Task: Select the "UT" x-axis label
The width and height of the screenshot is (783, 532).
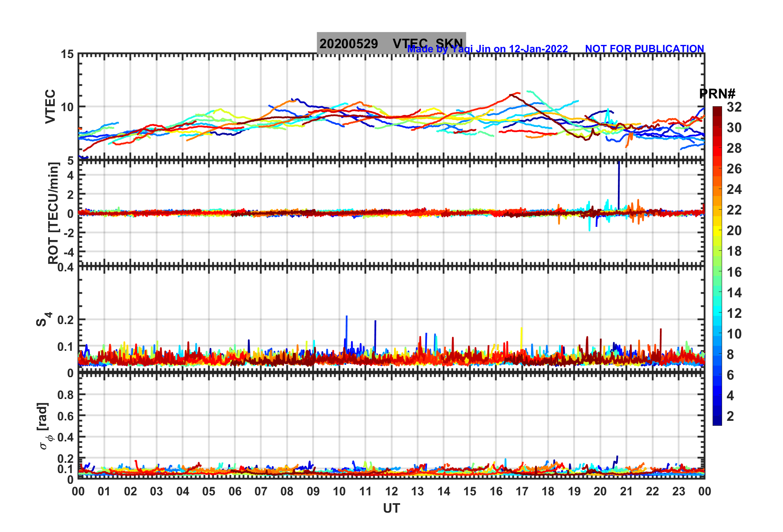Action: (391, 509)
